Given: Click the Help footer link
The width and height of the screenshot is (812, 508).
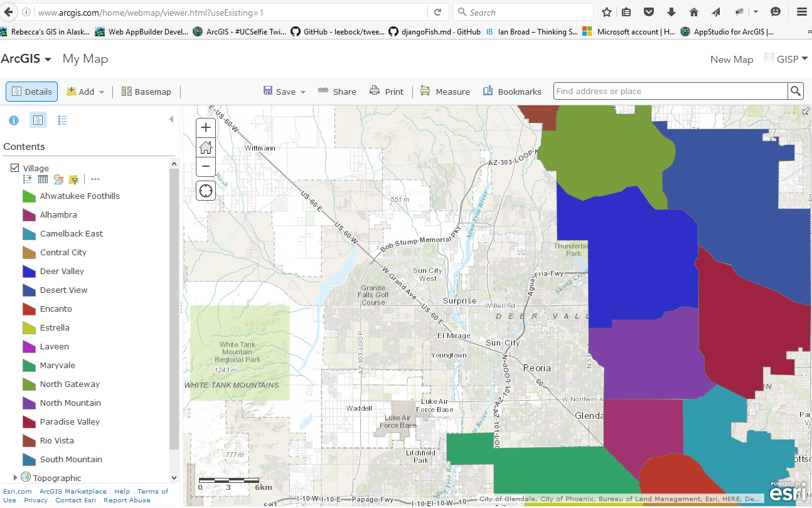Looking at the screenshot, I should 122,492.
